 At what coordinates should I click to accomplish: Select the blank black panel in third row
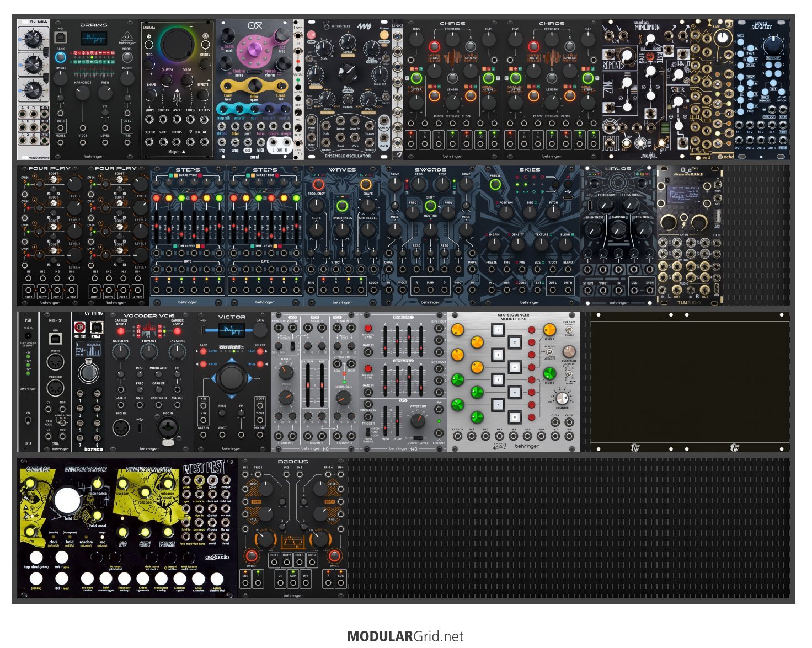[x=690, y=382]
